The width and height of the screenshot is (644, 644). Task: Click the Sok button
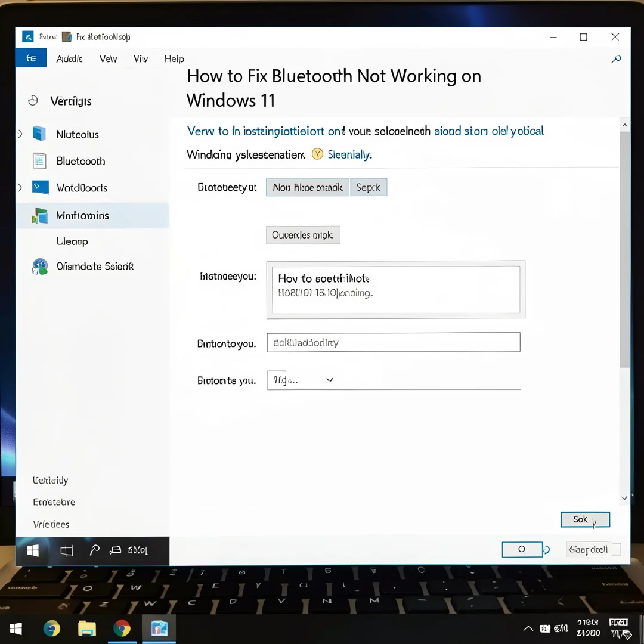coord(586,519)
